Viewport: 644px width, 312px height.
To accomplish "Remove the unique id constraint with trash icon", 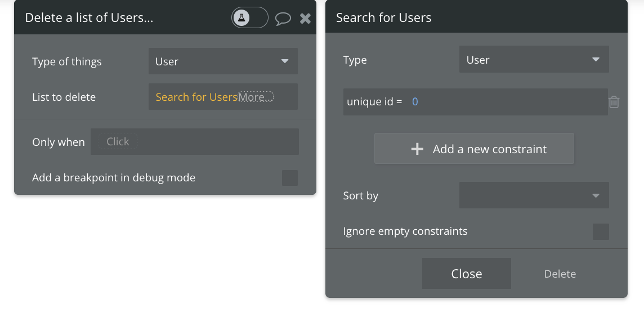I will click(x=614, y=102).
